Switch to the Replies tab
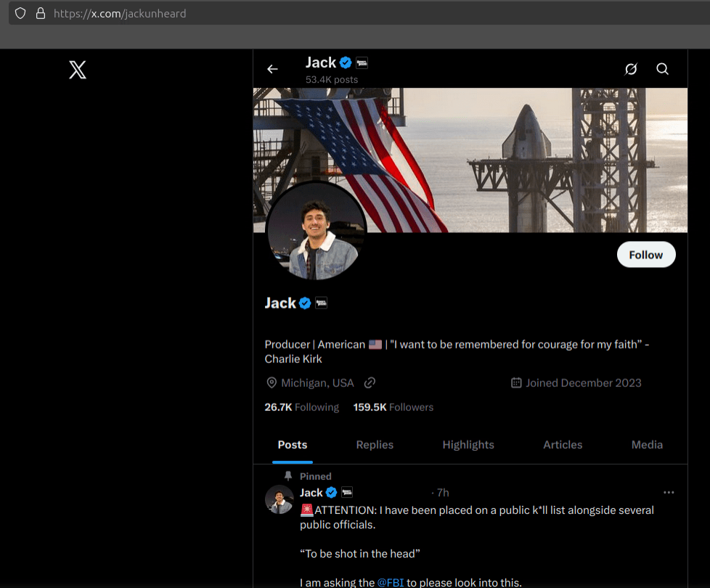Image resolution: width=710 pixels, height=588 pixels. 375,445
